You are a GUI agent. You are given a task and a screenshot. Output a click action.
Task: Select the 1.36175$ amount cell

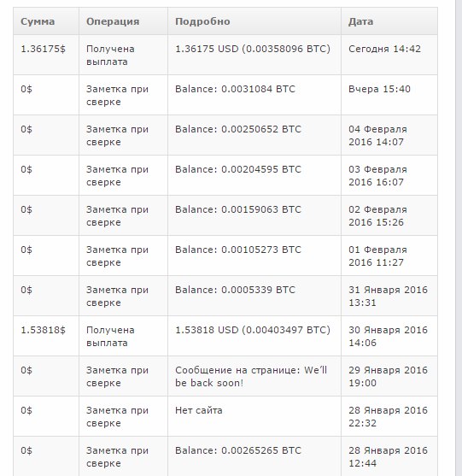click(46, 55)
